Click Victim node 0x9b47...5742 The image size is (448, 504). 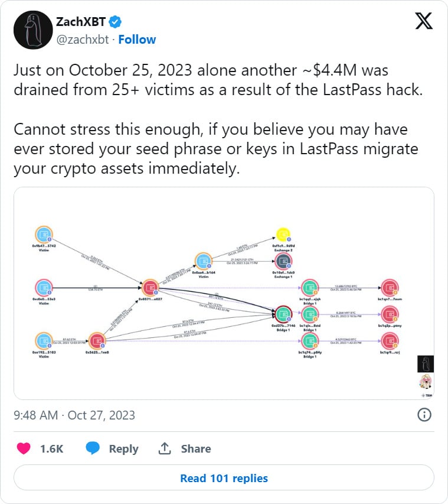(44, 233)
